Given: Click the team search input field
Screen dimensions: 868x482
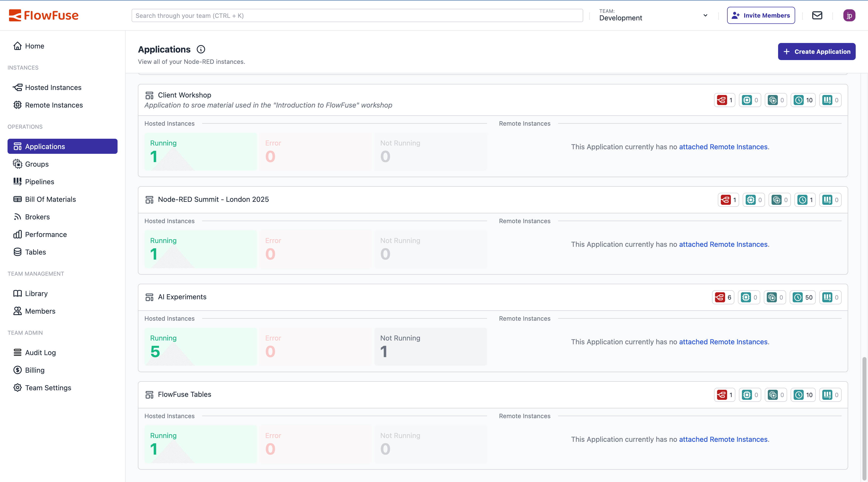Looking at the screenshot, I should 357,15.
